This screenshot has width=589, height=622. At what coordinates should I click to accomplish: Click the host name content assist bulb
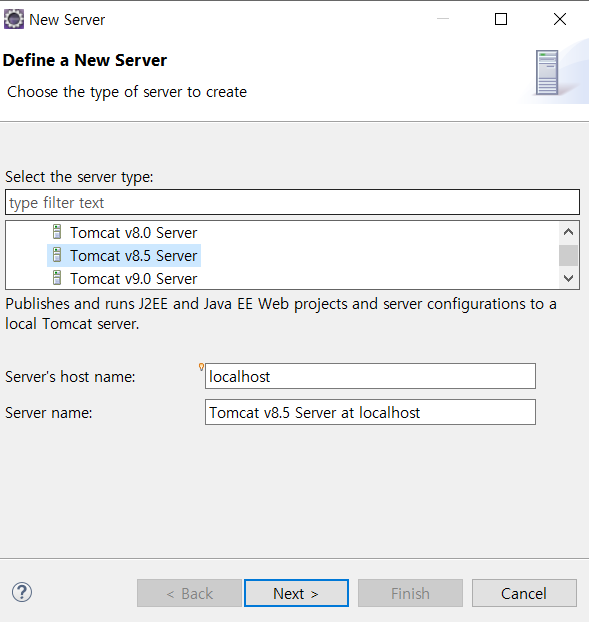201,367
